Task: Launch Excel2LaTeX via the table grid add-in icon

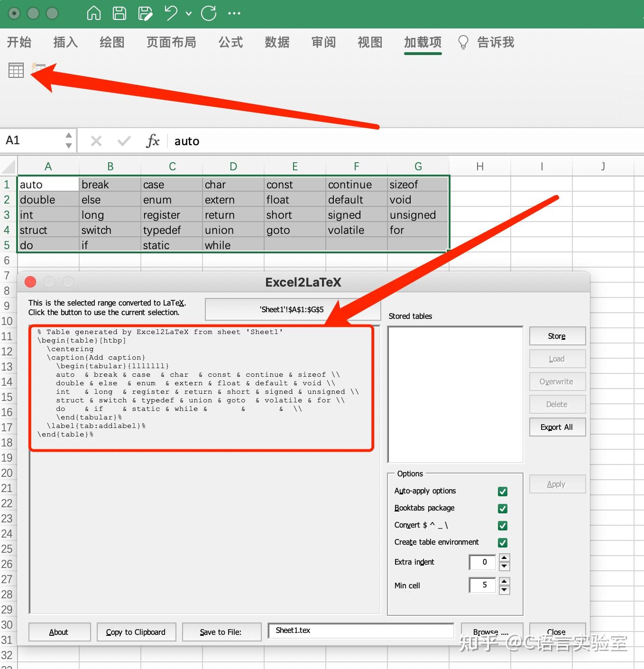Action: [16, 70]
